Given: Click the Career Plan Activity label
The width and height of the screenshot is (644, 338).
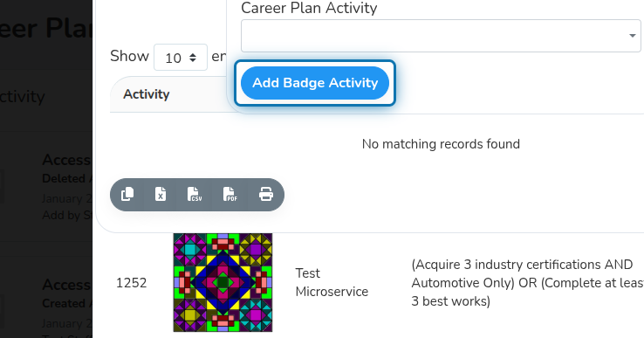Looking at the screenshot, I should point(309,8).
